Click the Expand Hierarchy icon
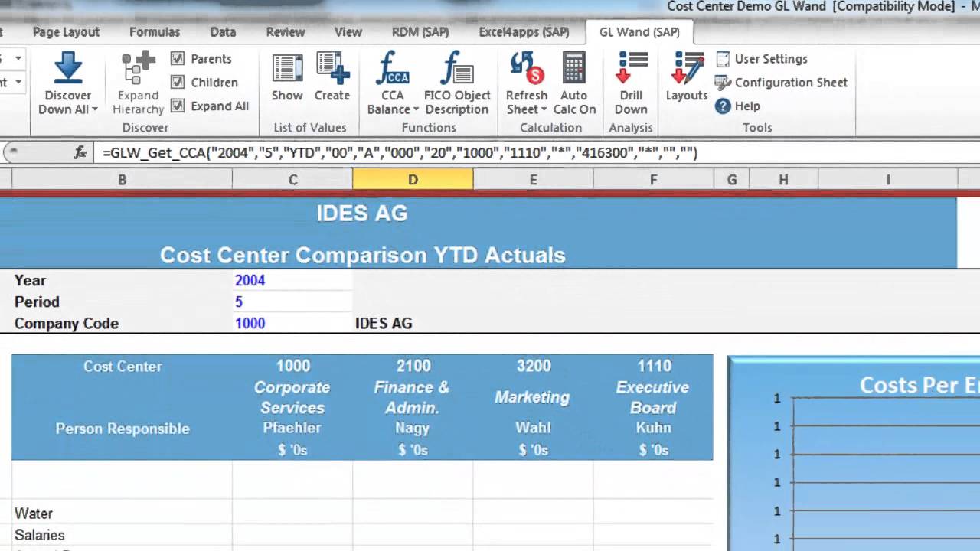 click(x=139, y=67)
